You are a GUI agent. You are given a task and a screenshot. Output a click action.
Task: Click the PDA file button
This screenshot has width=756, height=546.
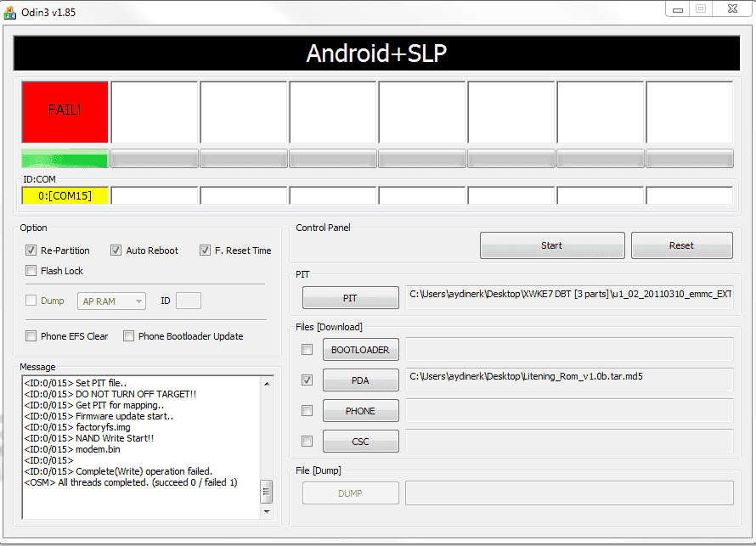(x=361, y=380)
